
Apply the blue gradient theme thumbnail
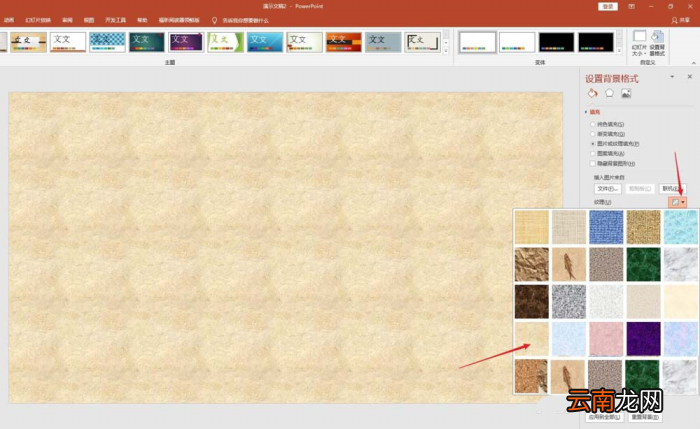tap(265, 42)
